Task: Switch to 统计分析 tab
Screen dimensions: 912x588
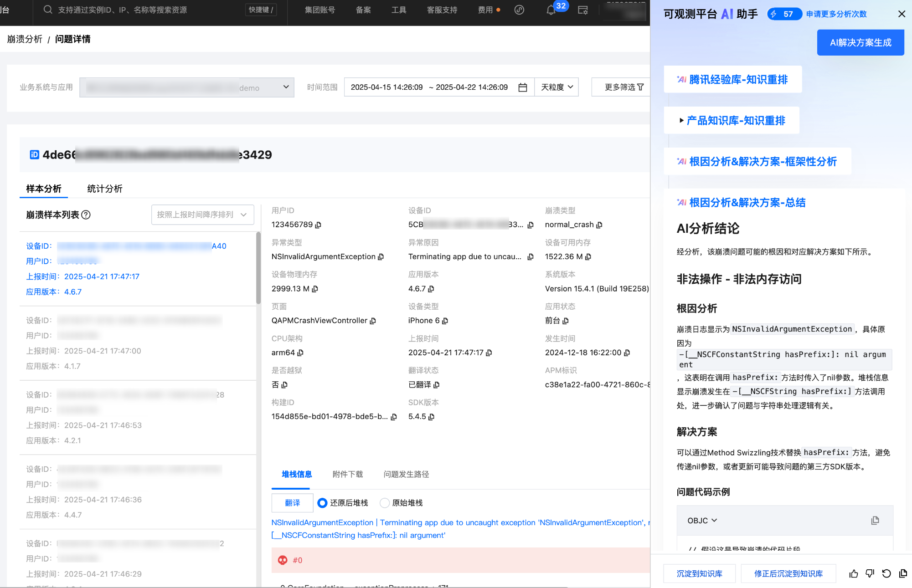Action: tap(104, 189)
